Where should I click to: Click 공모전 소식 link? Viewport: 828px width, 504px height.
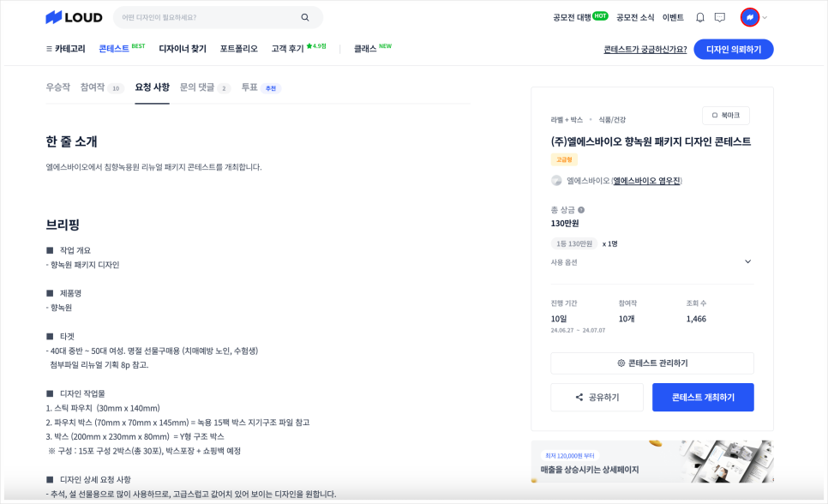tap(635, 17)
